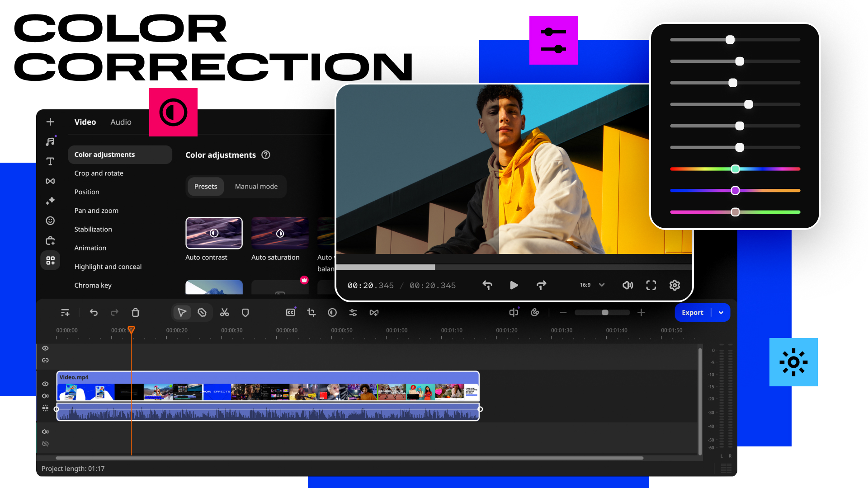Expand the Export options dropdown arrow
Screen dimensions: 868x488
[x=721, y=313]
